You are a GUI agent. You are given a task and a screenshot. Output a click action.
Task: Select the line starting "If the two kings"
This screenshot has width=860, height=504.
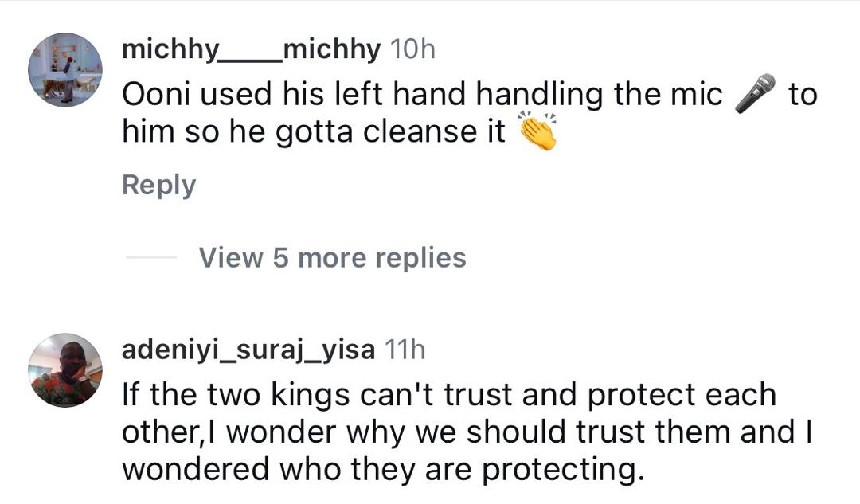coord(448,395)
